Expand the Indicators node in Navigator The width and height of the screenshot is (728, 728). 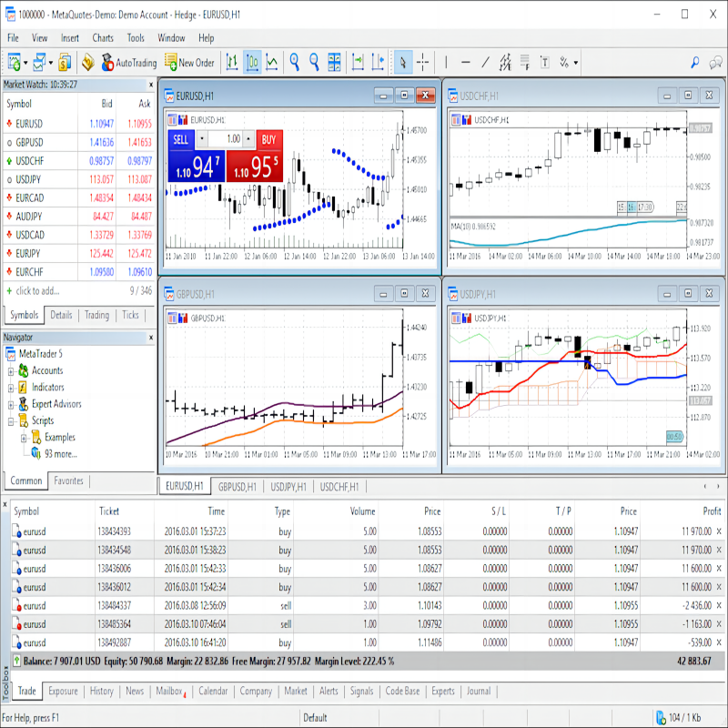pos(11,389)
